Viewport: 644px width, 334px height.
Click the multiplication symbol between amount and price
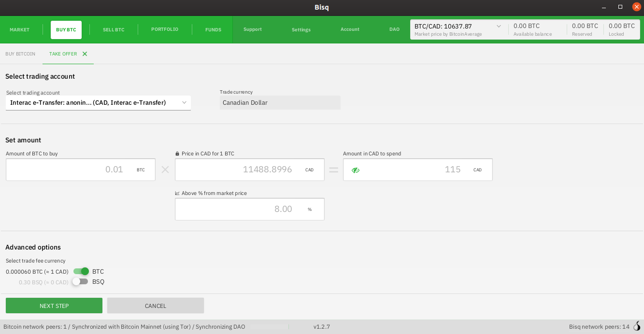point(165,170)
